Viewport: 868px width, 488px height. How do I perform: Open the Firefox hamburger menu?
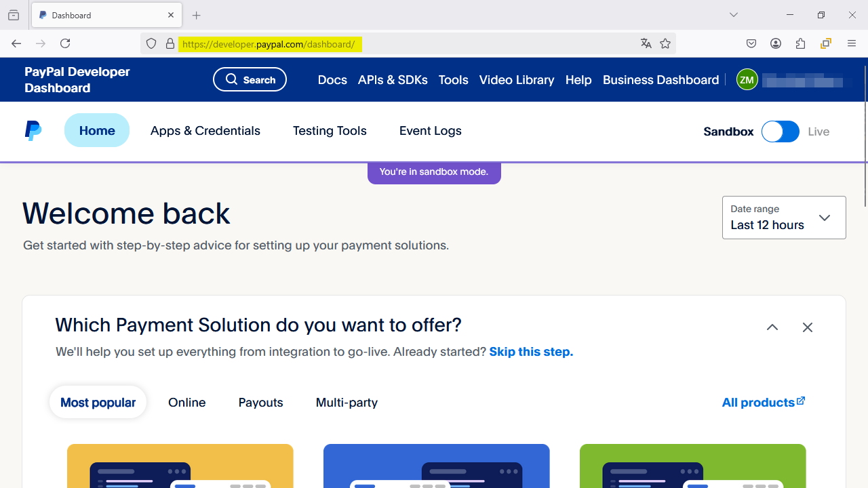[x=852, y=43]
